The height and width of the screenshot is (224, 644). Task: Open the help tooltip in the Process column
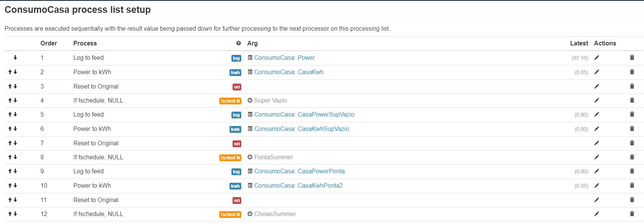[x=238, y=43]
